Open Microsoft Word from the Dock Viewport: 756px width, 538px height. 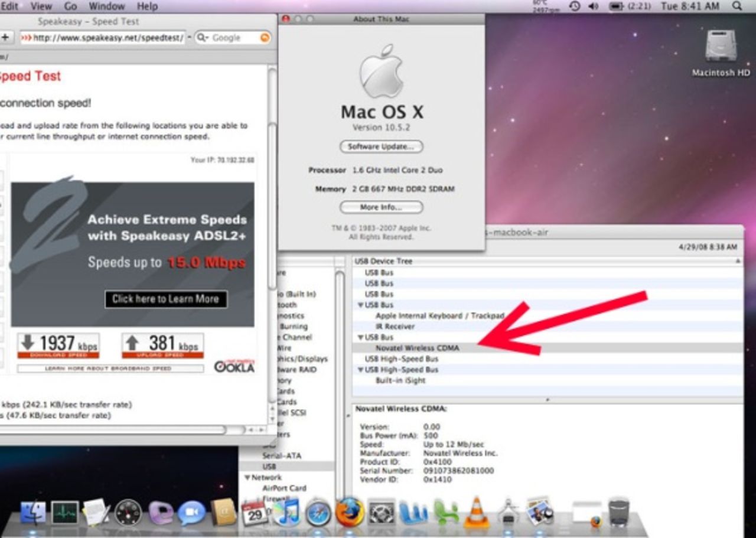coord(413,514)
